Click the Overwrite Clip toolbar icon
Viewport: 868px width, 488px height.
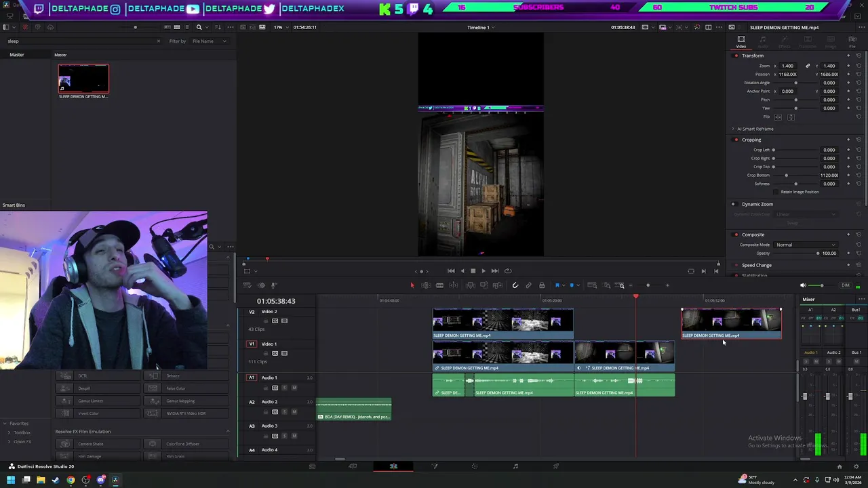tap(484, 285)
